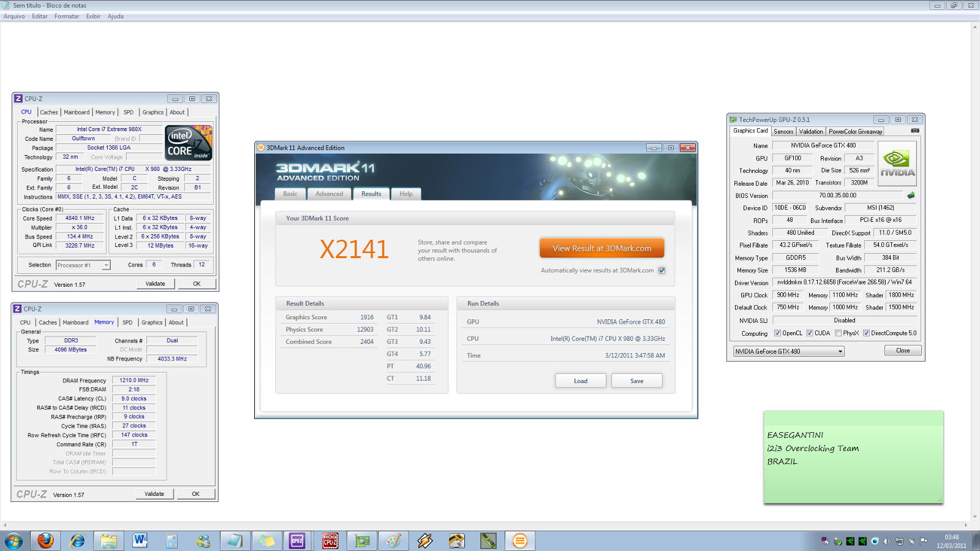Open Sensors tab in GPU-Z

pos(783,131)
